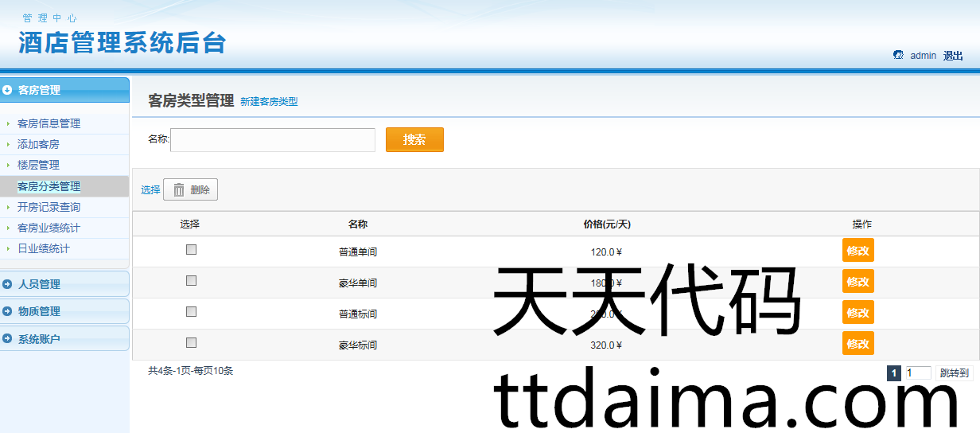This screenshot has width=980, height=433.
Task: Expand the 系统账户 sidebar section
Action: [x=39, y=339]
